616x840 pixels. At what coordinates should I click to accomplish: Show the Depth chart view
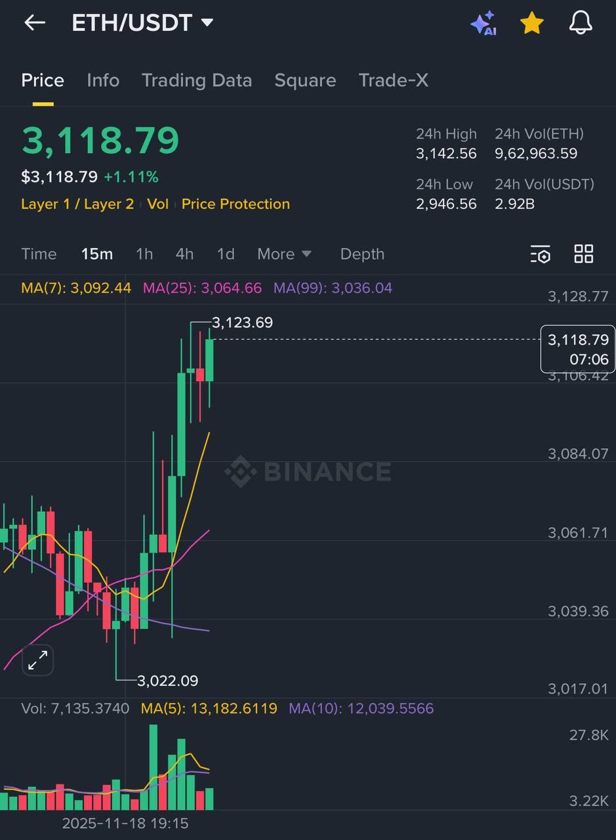click(x=362, y=254)
